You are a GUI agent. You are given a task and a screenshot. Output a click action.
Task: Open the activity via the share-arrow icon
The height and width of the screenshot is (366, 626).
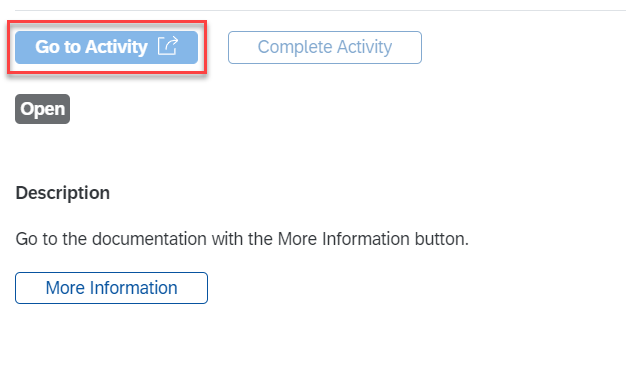click(168, 46)
